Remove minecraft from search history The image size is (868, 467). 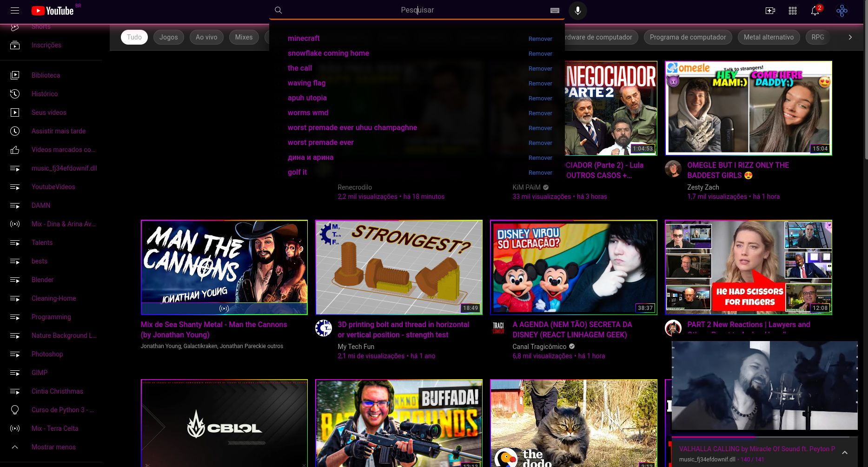point(540,39)
